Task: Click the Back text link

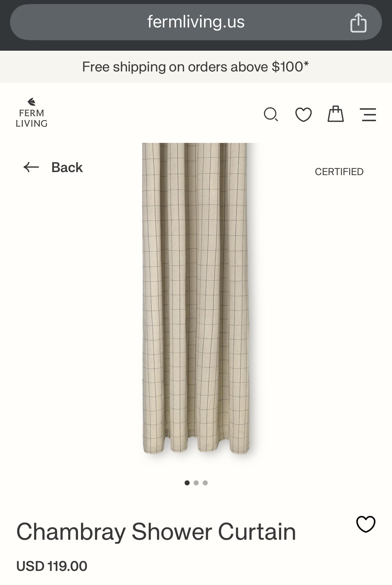Action: click(67, 167)
